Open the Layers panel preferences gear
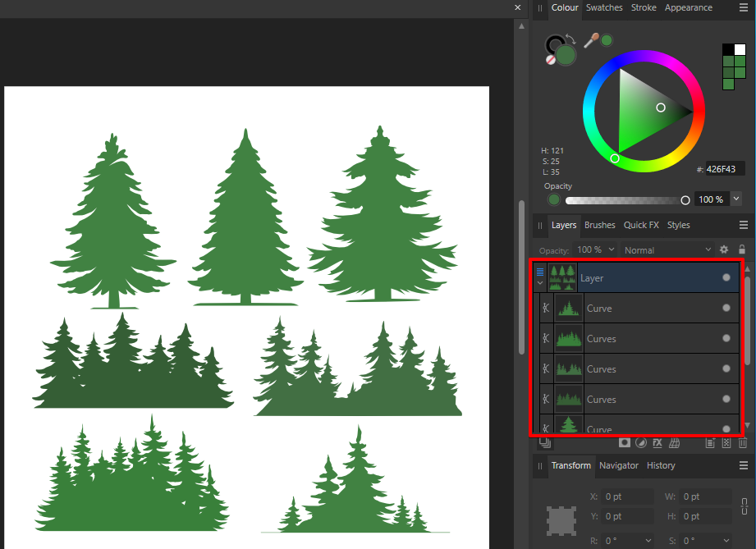This screenshot has width=756, height=549. point(723,249)
